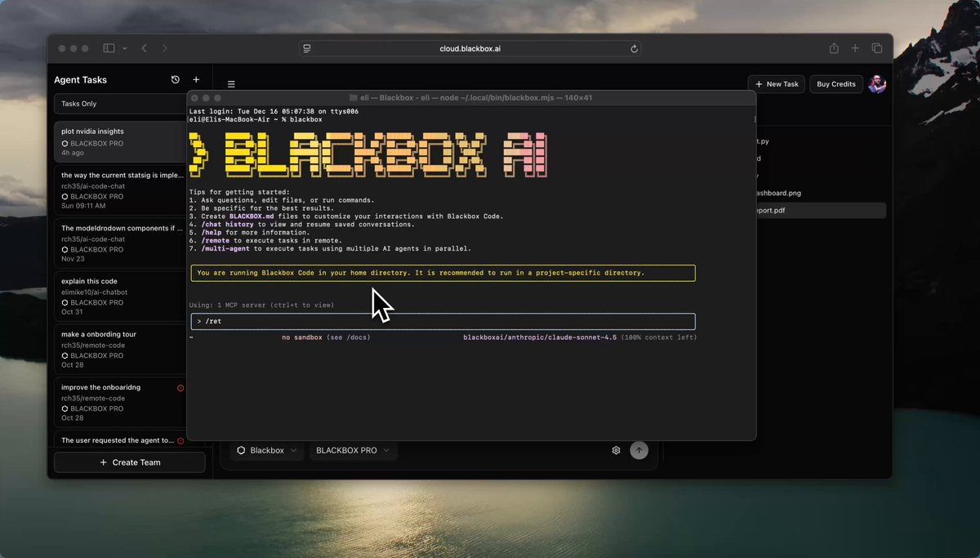The image size is (980, 558).
Task: Click the New Task button
Action: (x=777, y=84)
